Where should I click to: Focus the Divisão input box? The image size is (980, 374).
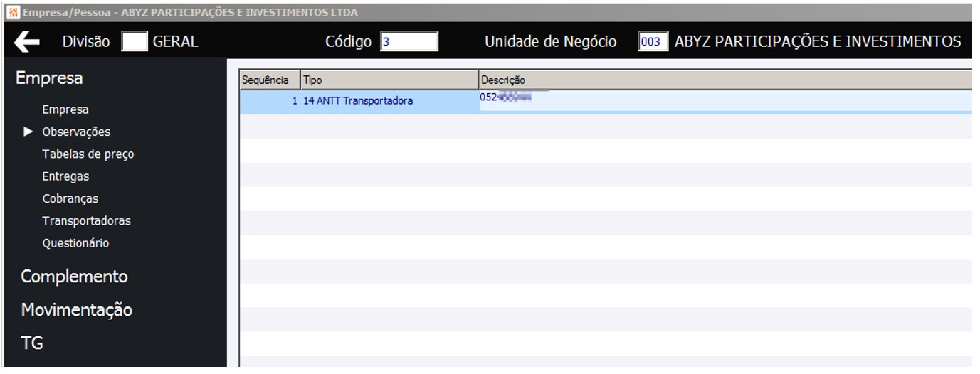pyautogui.click(x=135, y=42)
